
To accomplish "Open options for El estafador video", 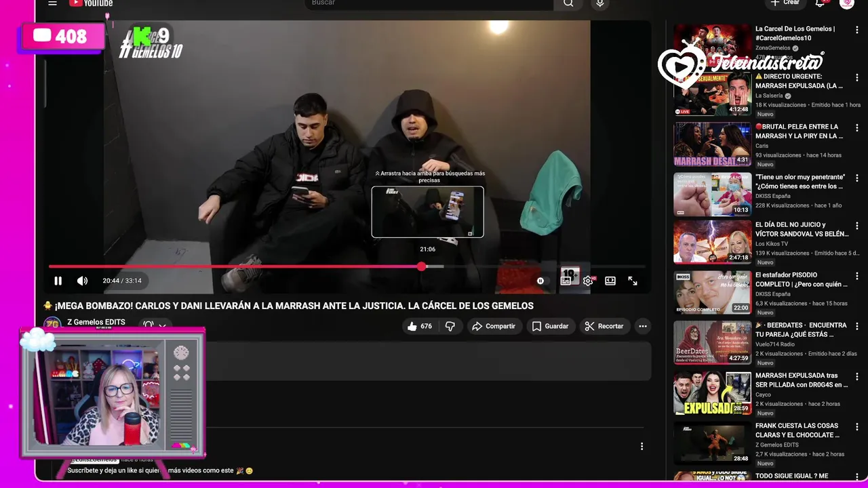I will tap(857, 276).
